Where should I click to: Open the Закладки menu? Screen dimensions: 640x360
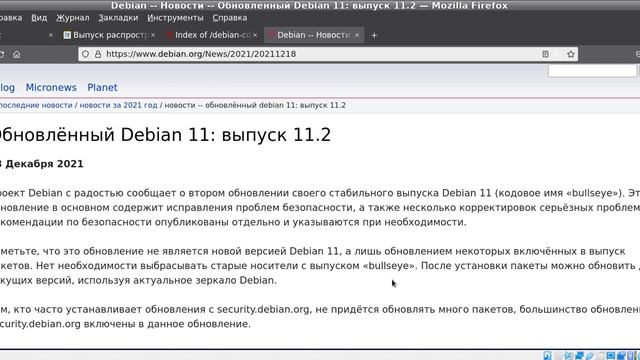click(x=118, y=18)
